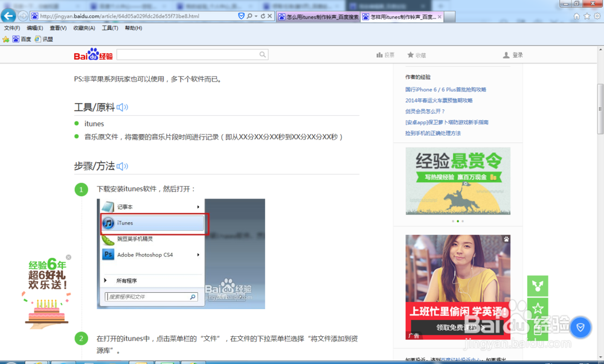Click the green share floating icon

[x=538, y=286]
